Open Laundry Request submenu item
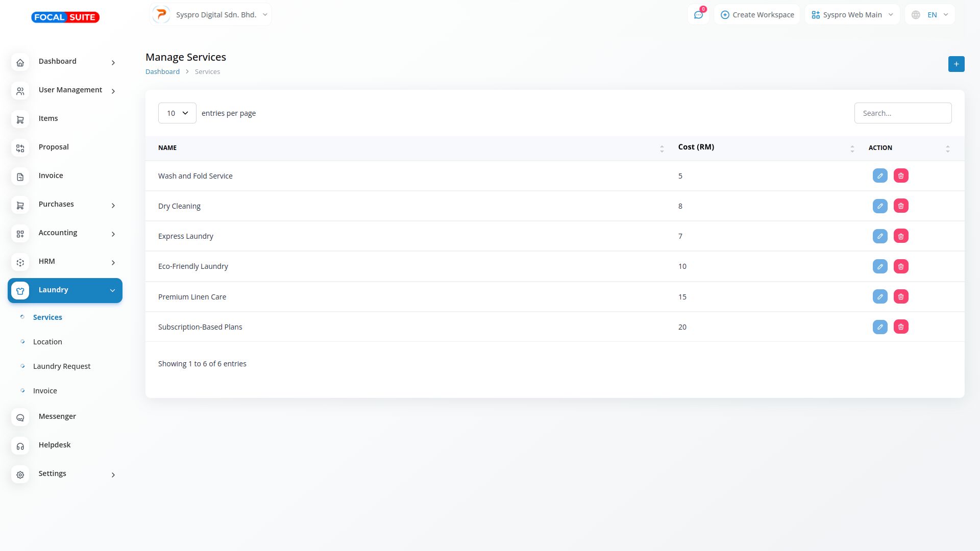Viewport: 980px width, 551px height. coord(62,366)
